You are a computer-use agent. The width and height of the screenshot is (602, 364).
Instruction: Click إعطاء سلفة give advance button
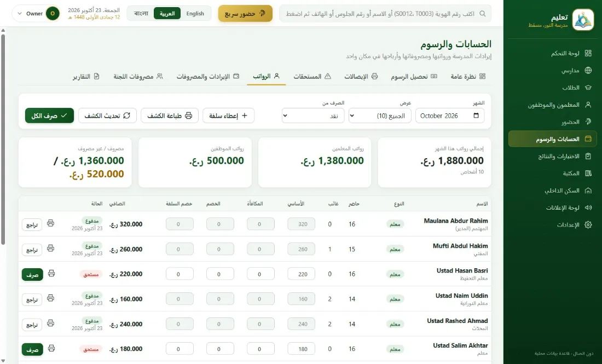tap(228, 115)
